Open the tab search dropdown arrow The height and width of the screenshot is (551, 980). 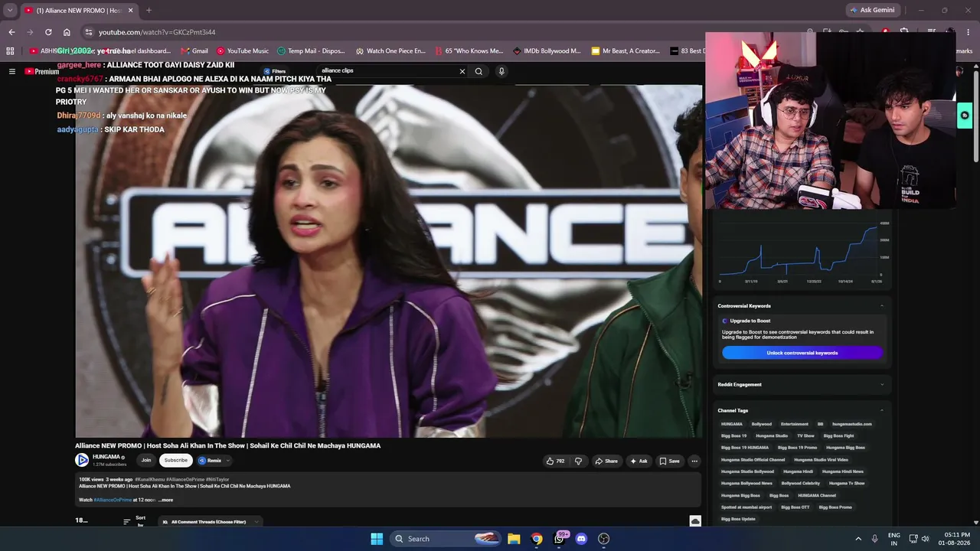(x=10, y=10)
